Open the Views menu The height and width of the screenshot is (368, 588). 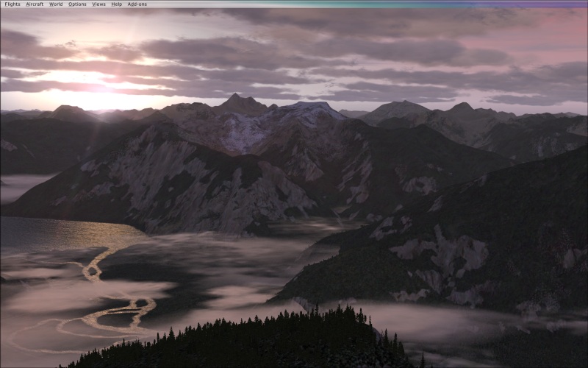tap(98, 4)
